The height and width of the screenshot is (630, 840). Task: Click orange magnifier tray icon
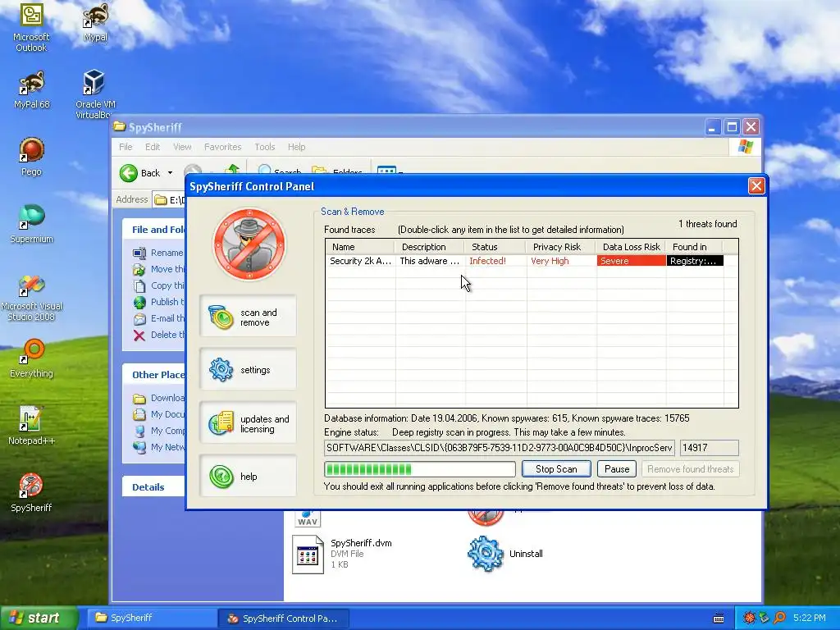click(779, 618)
